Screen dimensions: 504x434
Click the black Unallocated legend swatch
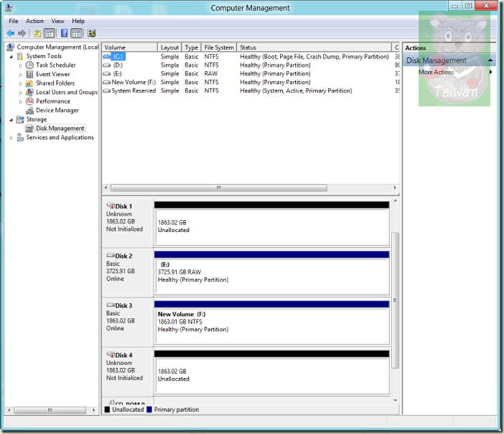click(107, 410)
